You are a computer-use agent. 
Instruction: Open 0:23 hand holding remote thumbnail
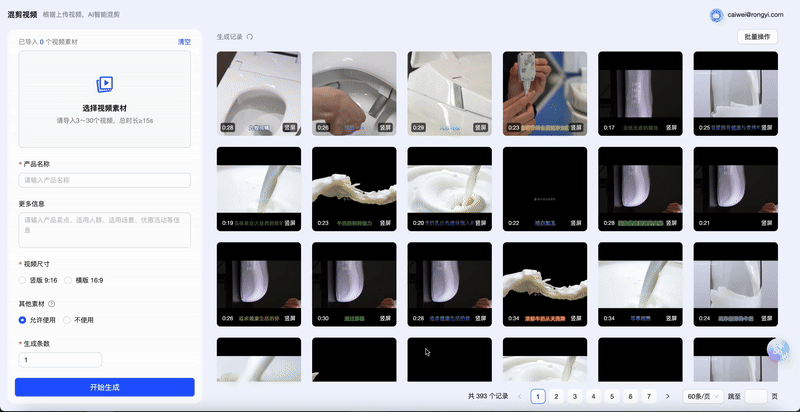tap(545, 93)
